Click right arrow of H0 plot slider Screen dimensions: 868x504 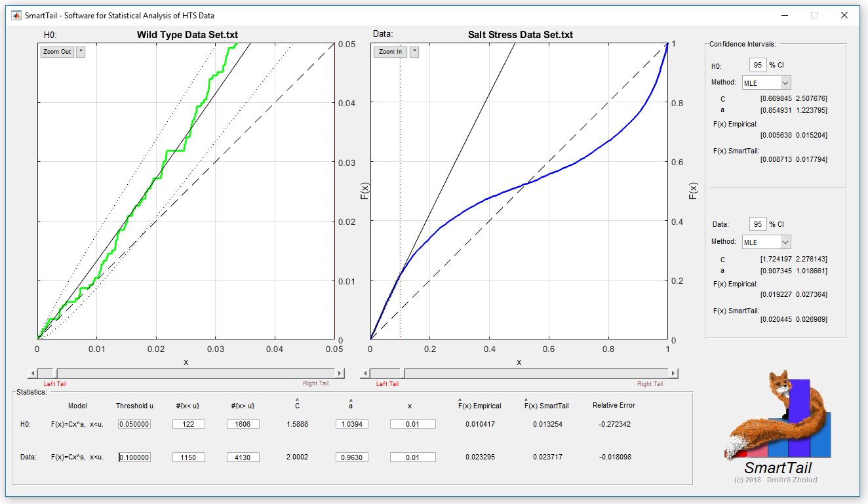click(340, 373)
